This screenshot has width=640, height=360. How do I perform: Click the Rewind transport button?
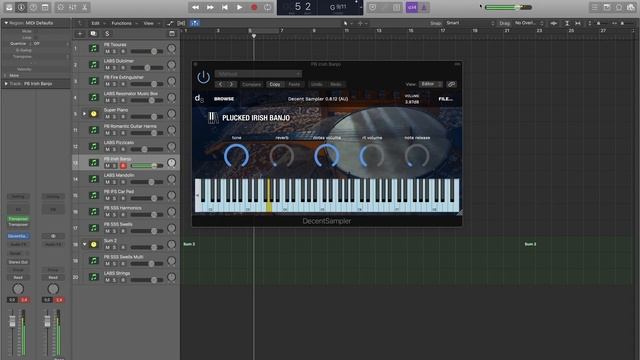[196, 7]
